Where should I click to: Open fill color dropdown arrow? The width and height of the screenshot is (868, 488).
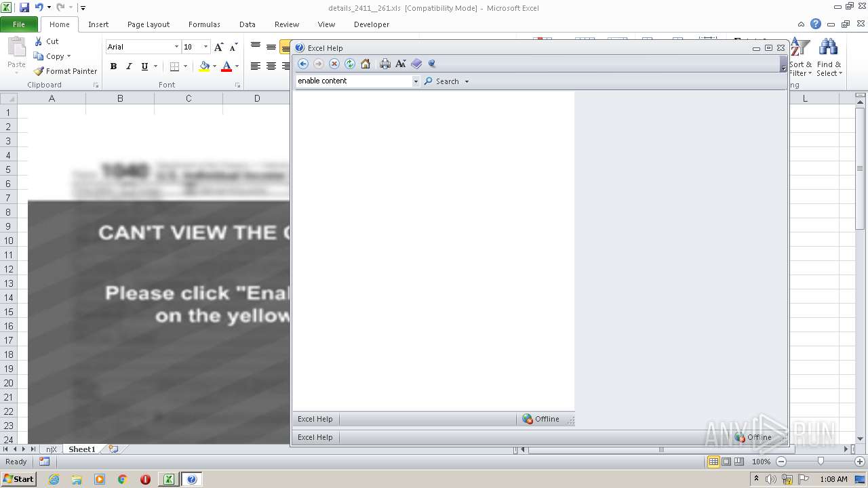click(214, 66)
